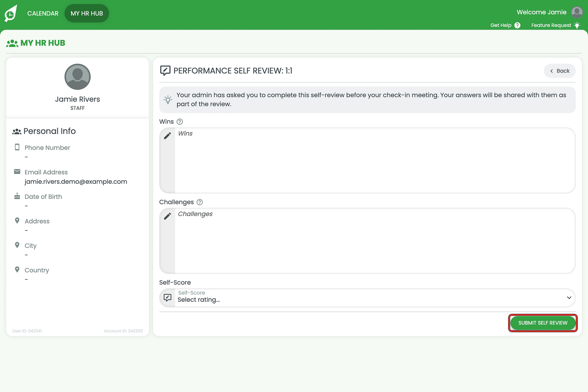The image size is (588, 392).
Task: Click the Jamie Rivers name text
Action: 77,99
